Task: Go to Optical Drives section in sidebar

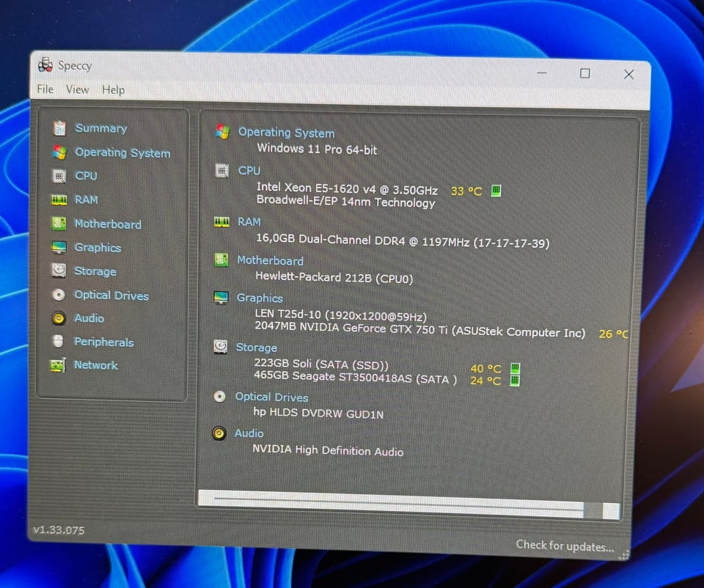Action: point(111,295)
